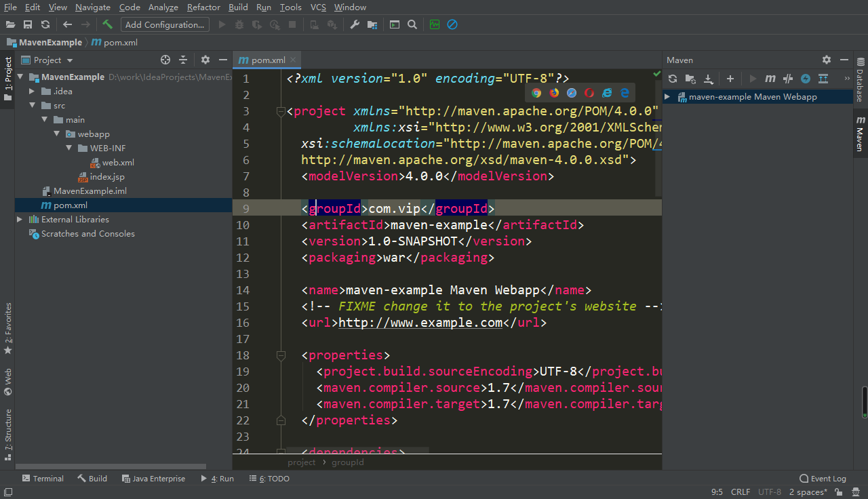Expand the .idea folder
This screenshot has width=868, height=499.
[x=32, y=91]
